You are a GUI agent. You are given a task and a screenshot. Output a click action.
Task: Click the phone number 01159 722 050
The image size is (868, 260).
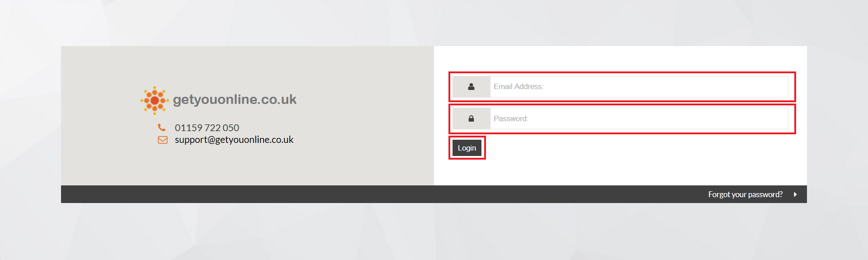pyautogui.click(x=207, y=128)
